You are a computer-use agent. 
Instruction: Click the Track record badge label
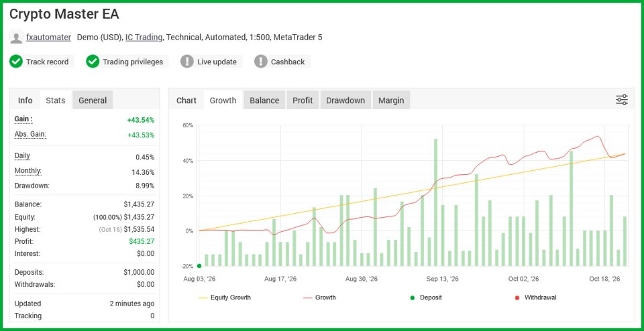click(47, 62)
